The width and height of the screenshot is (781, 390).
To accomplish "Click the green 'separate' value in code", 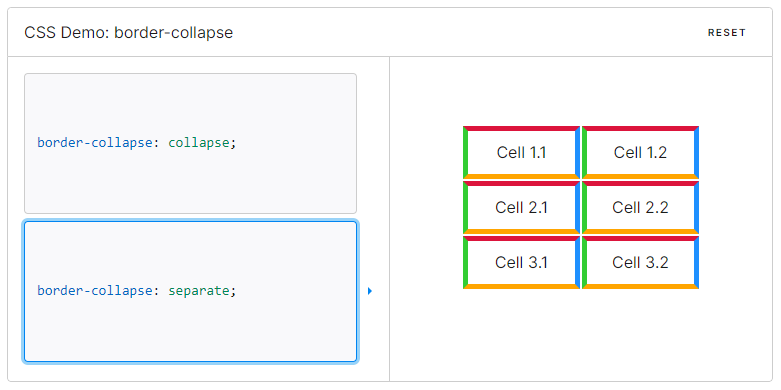I will coord(199,290).
